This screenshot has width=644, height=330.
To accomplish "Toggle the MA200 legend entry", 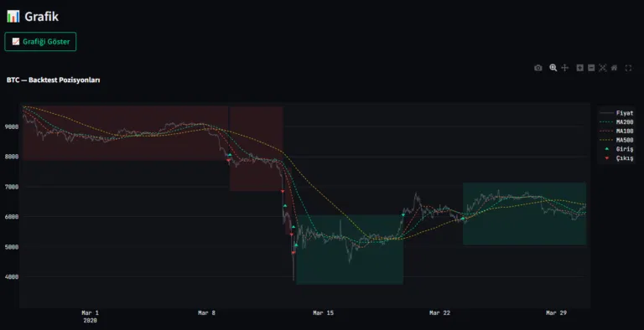I will pos(616,122).
